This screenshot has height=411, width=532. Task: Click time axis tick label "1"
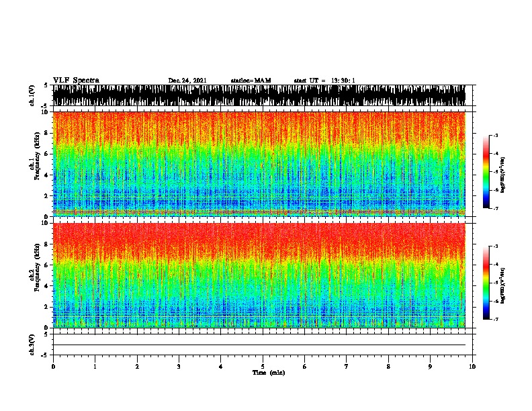tap(95, 367)
